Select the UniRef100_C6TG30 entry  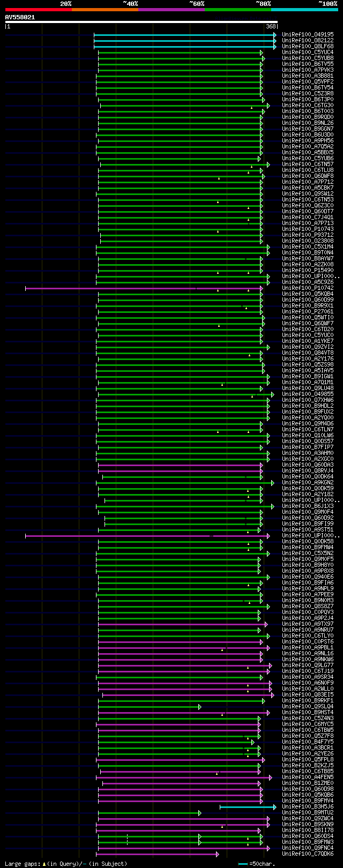[x=308, y=106]
